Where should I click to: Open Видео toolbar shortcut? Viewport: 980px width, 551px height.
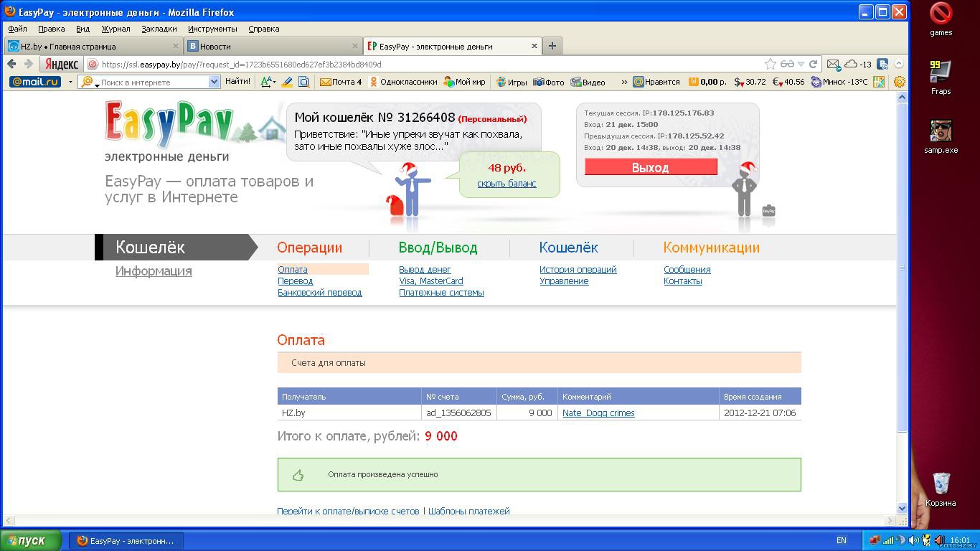pos(588,82)
